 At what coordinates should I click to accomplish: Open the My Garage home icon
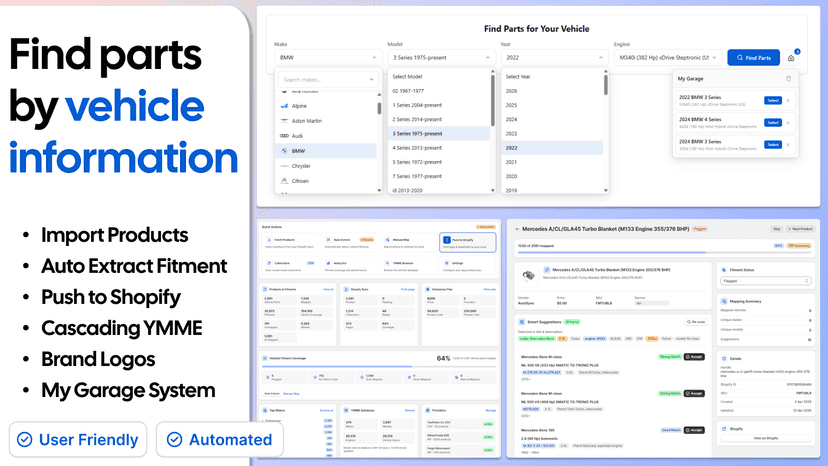click(x=791, y=58)
